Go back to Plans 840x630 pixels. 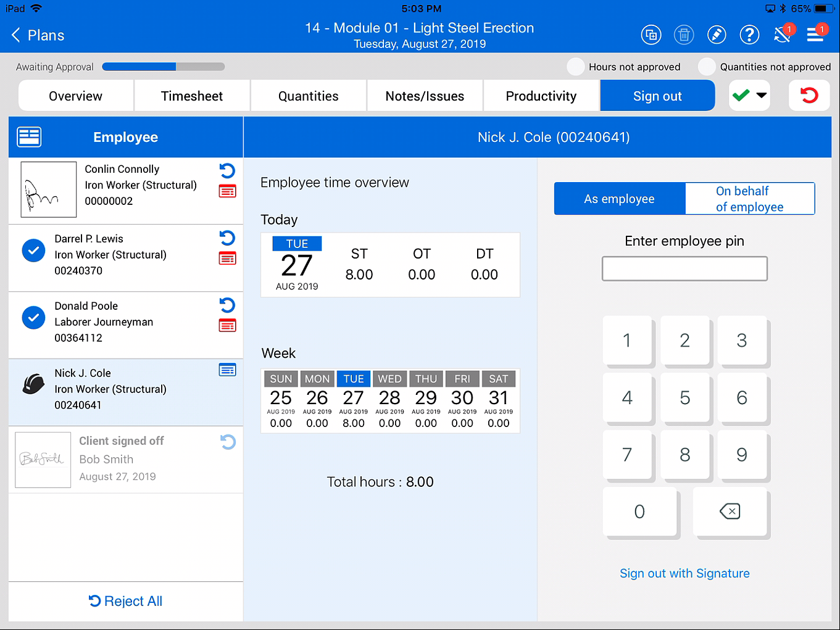click(x=38, y=35)
